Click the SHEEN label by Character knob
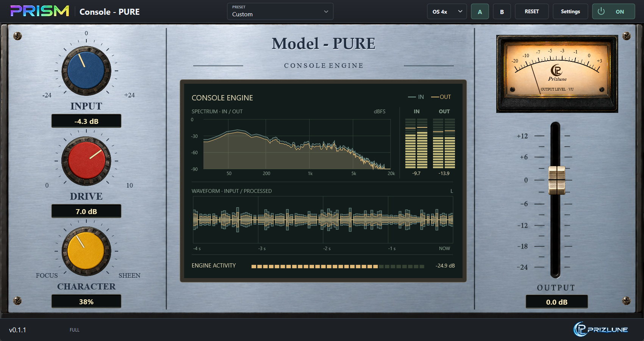 tap(130, 275)
